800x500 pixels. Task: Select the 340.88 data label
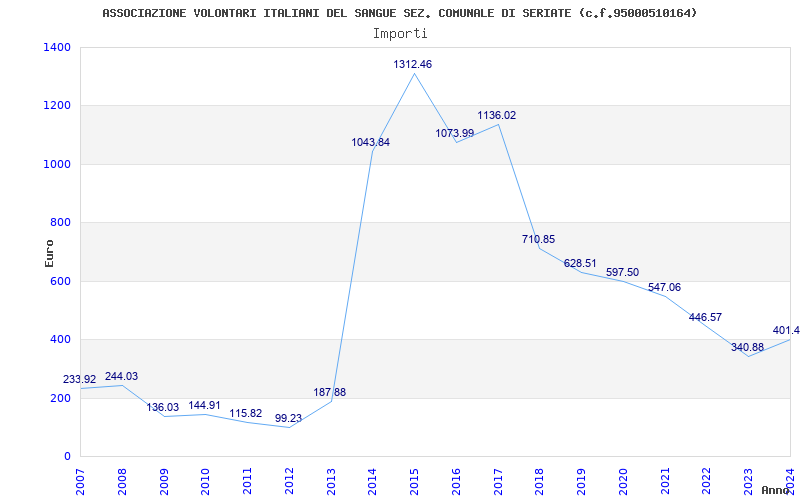click(747, 347)
